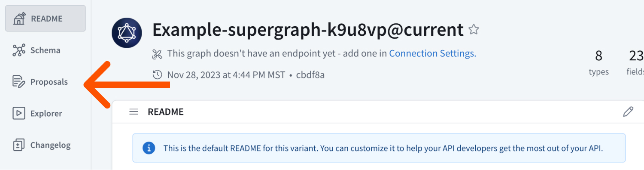Image resolution: width=644 pixels, height=170 pixels.
Task: Click the 8 types statistic
Action: [x=598, y=63]
